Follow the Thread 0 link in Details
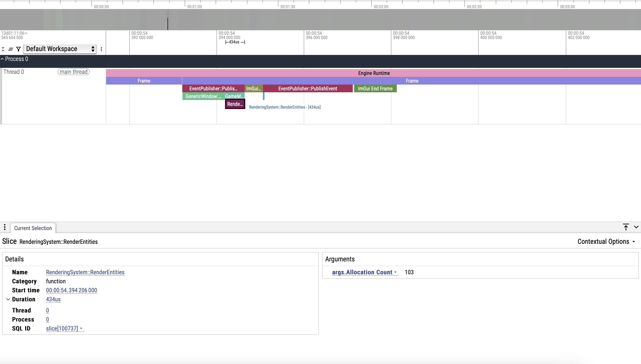 (47, 310)
